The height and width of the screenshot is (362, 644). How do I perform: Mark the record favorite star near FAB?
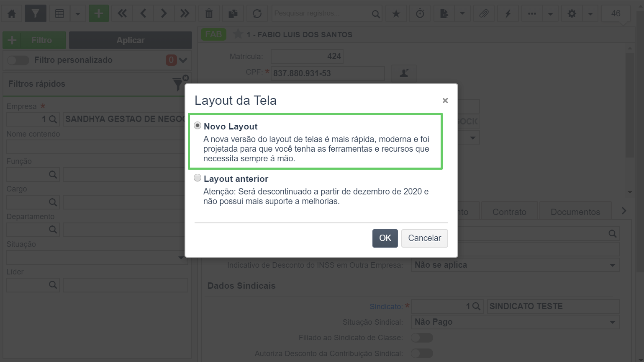pos(238,34)
